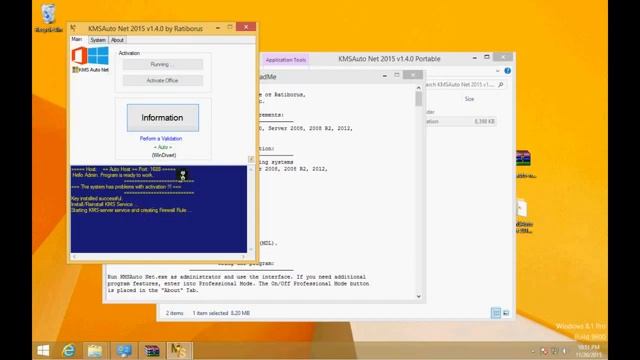Open File Explorer from the taskbar

pyautogui.click(x=95, y=351)
